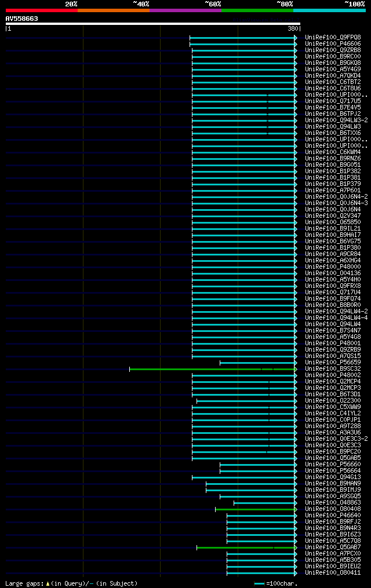Click the cyan ~100% identity legend bar
This screenshot has height=588, width=371.
pyautogui.click(x=329, y=10)
